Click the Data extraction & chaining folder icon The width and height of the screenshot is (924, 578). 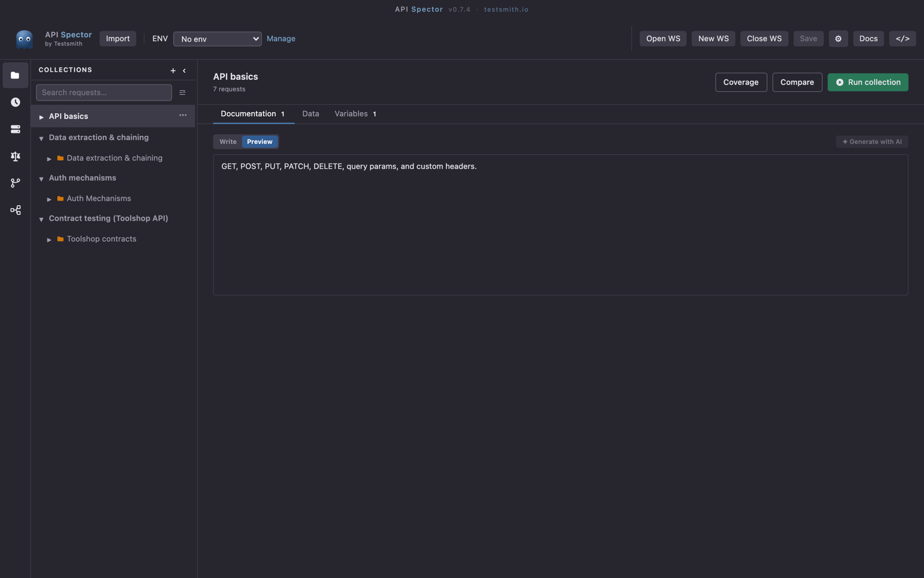[x=60, y=158]
